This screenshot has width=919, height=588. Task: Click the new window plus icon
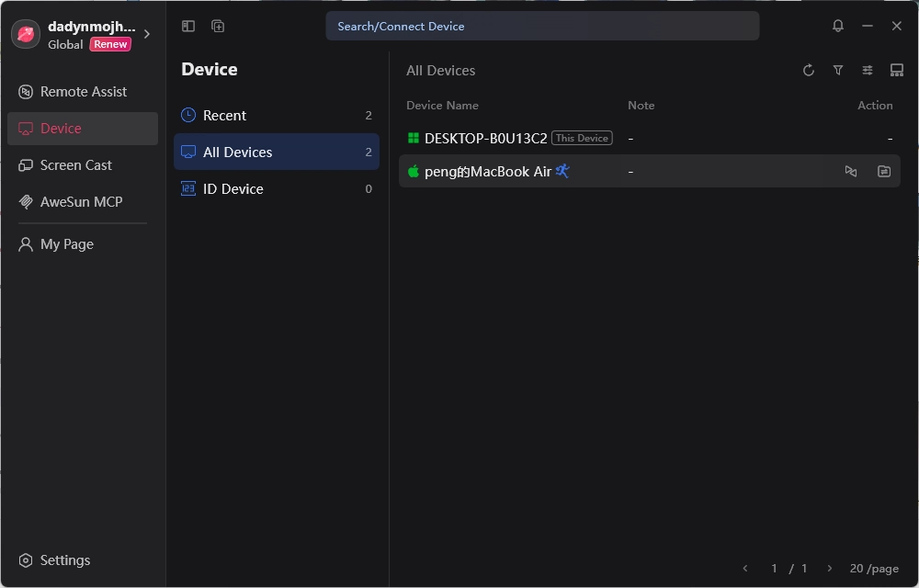coord(218,26)
